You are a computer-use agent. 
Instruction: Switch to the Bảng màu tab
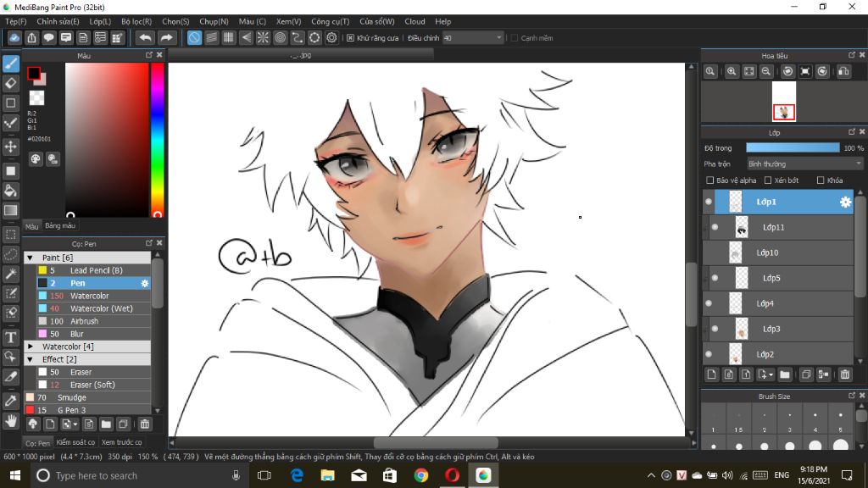click(x=60, y=225)
